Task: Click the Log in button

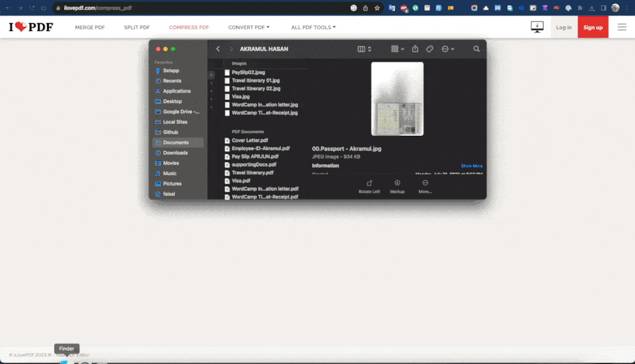Action: click(x=564, y=28)
